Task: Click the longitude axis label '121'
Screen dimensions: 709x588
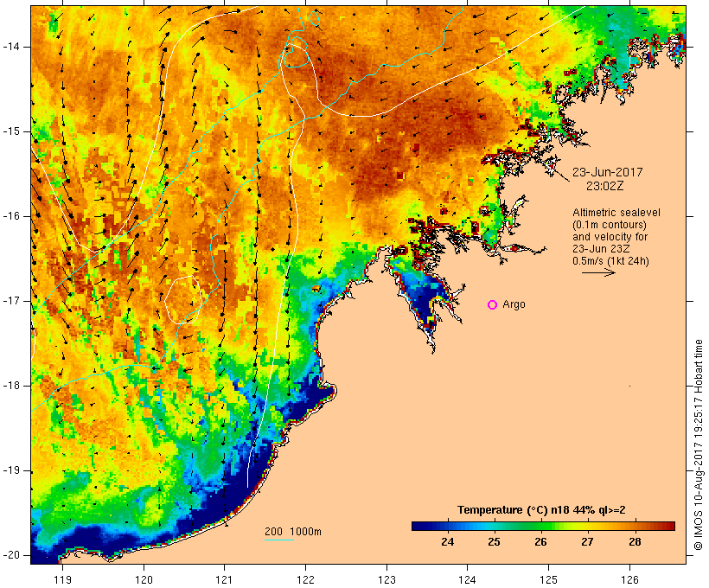Action: (224, 579)
